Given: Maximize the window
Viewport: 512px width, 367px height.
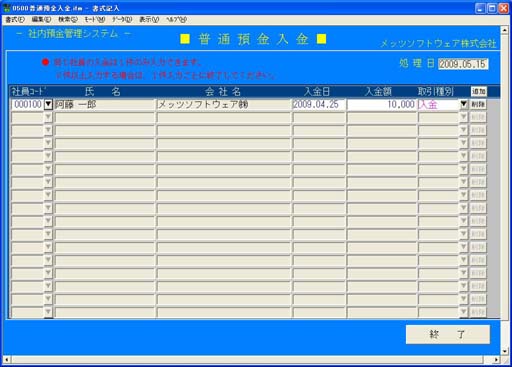Looking at the screenshot, I should coord(492,8).
